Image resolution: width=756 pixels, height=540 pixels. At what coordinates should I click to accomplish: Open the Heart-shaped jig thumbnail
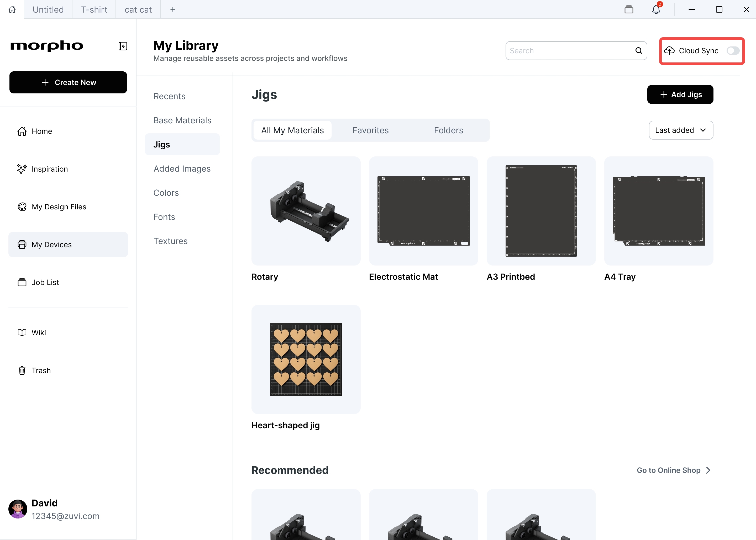tap(306, 359)
